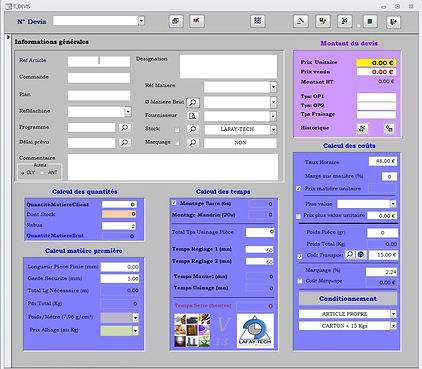This screenshot has width=422, height=369.
Task: Click the magnifier beside Ø Matiere Brut
Action: [193, 103]
